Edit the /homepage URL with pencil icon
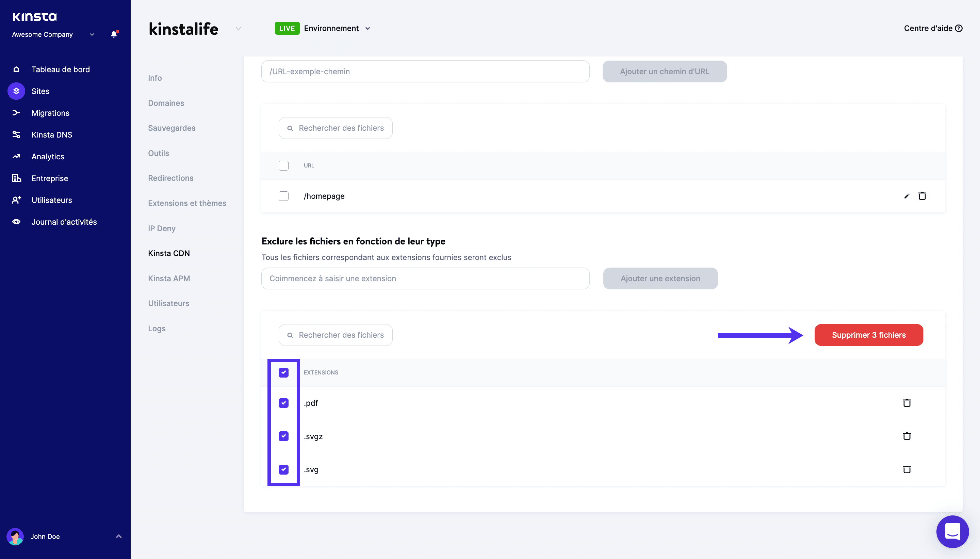Screen dimensions: 980x559 click(907, 196)
